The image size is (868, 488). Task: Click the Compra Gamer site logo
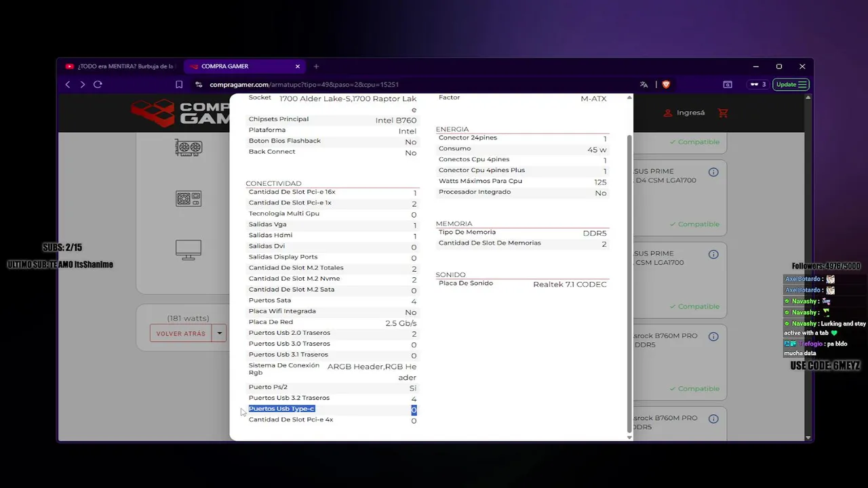click(x=179, y=113)
